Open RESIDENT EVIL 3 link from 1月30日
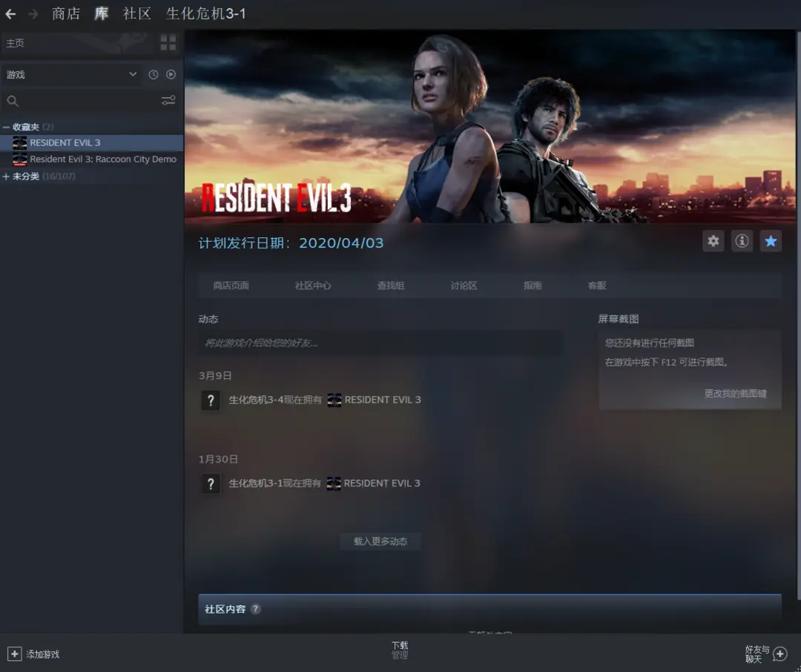Image resolution: width=801 pixels, height=672 pixels. pyautogui.click(x=382, y=483)
